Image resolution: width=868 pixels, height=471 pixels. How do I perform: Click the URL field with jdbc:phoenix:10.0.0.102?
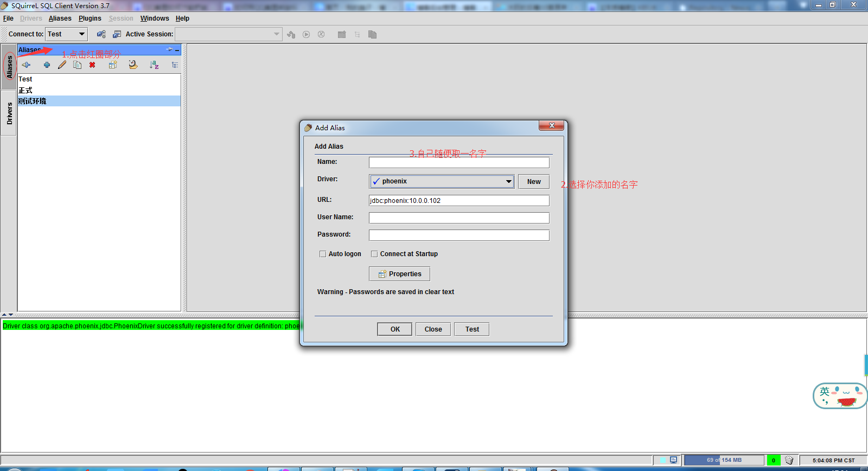(459, 201)
